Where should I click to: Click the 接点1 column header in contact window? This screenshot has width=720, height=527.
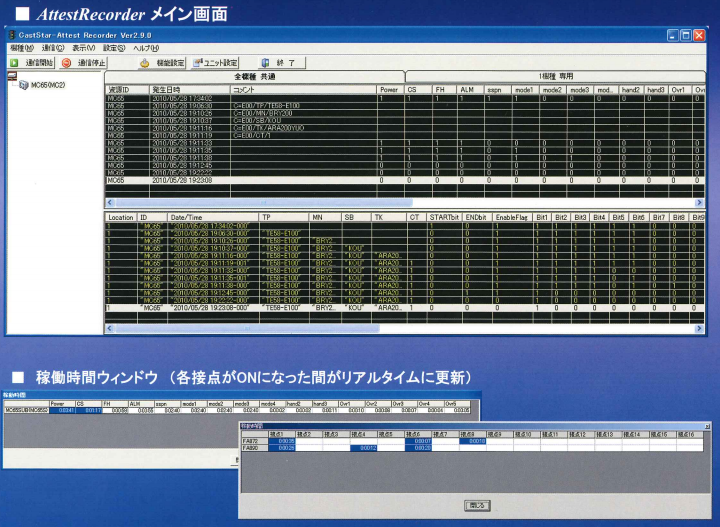281,434
